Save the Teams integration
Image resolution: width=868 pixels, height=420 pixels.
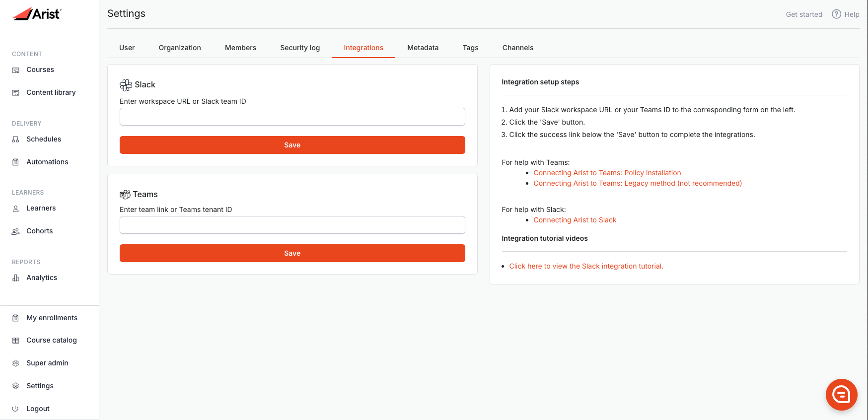[292, 253]
